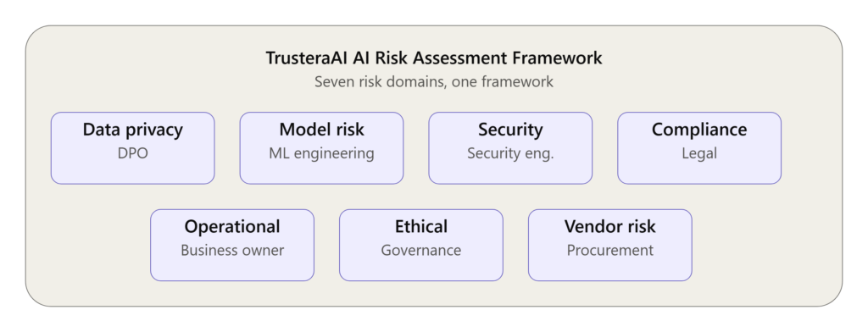Click the Vendor risk box

click(x=610, y=245)
